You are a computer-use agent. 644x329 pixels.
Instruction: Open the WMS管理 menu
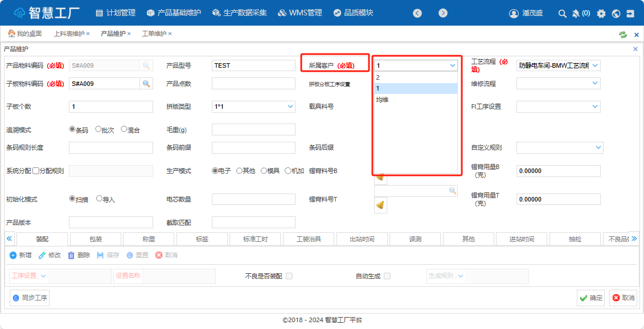point(300,13)
